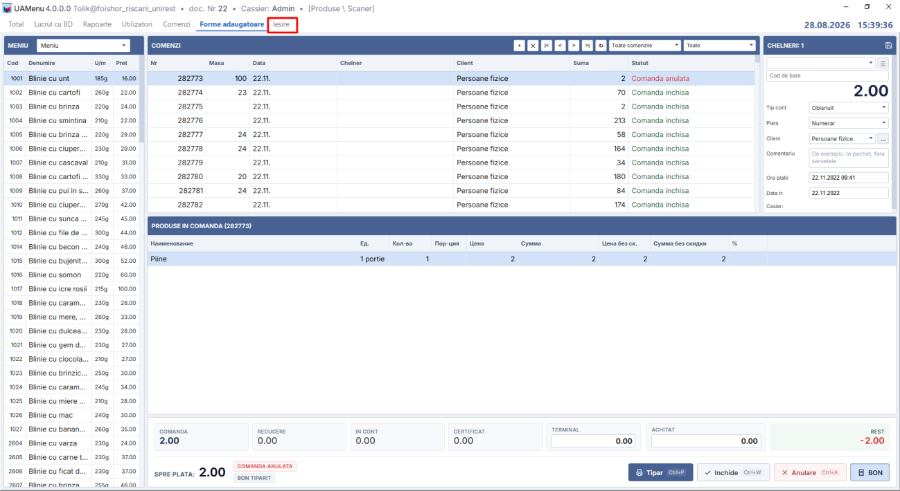
Task: Click the X delete order icon in Comenzi toolbar
Action: tap(533, 45)
